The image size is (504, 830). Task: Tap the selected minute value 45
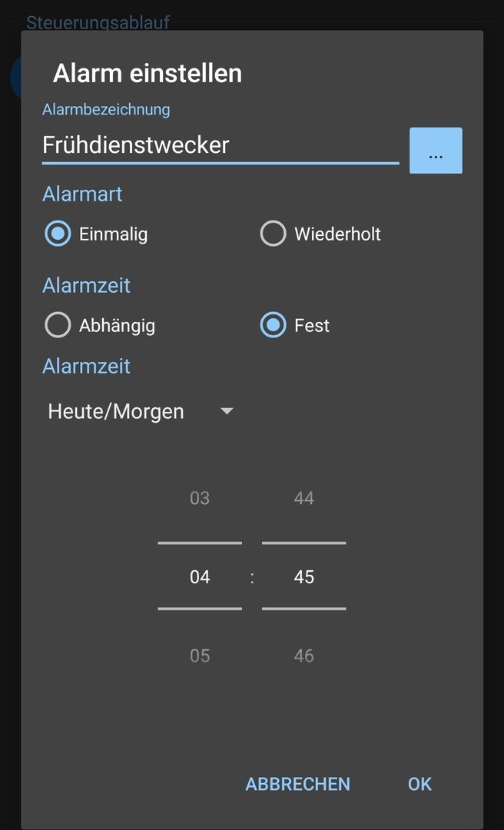pos(304,577)
